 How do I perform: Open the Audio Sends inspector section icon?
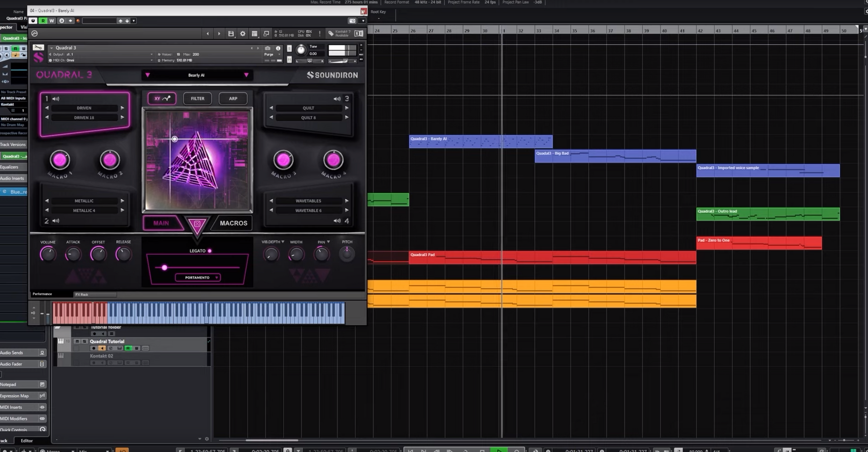tap(42, 353)
